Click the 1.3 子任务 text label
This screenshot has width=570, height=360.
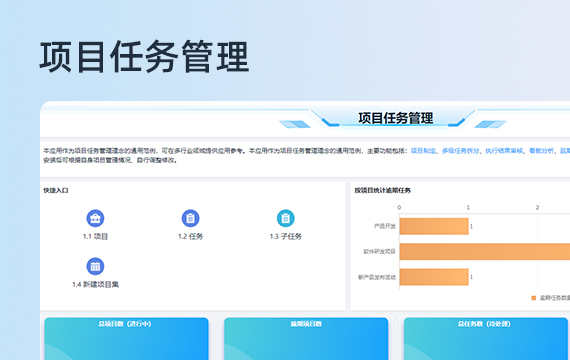tap(286, 236)
